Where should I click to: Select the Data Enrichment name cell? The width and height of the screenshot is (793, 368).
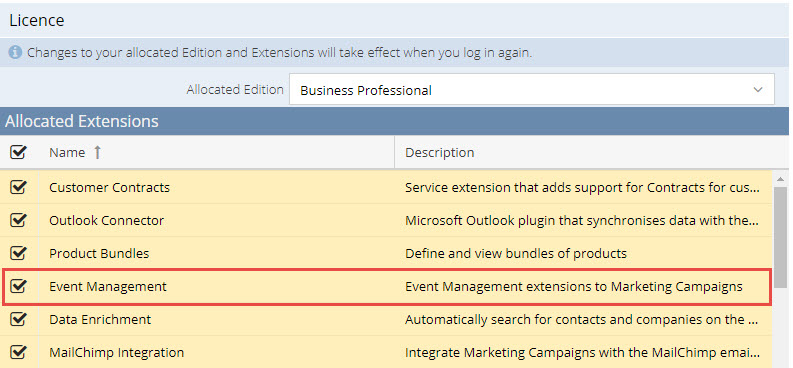coord(100,319)
